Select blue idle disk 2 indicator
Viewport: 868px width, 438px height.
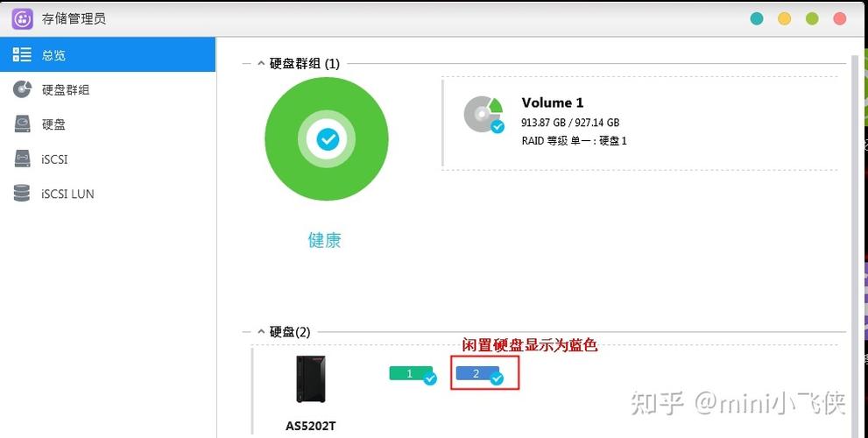479,374
